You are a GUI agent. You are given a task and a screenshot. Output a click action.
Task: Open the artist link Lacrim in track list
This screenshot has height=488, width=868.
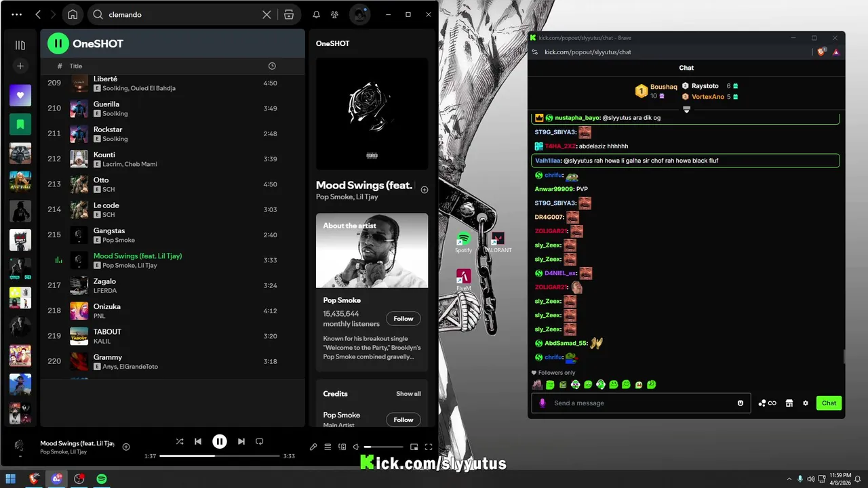pos(112,164)
